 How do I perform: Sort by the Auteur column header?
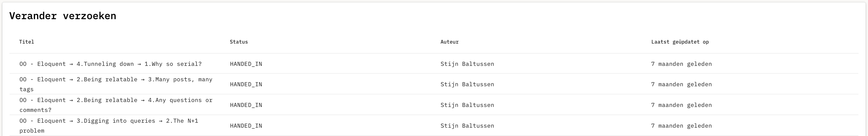click(450, 42)
